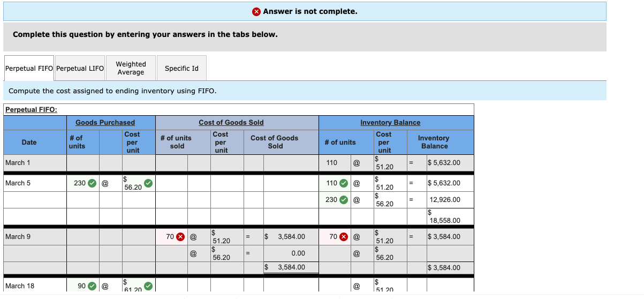The height and width of the screenshot is (299, 644).
Task: Click 'Complete this question' instruction text
Action: click(145, 34)
